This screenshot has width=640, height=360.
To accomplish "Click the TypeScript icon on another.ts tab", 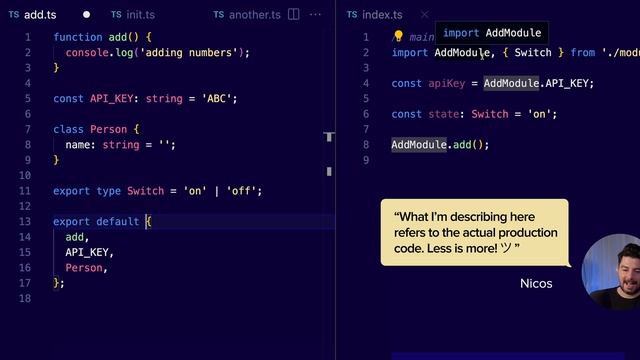I will 218,15.
